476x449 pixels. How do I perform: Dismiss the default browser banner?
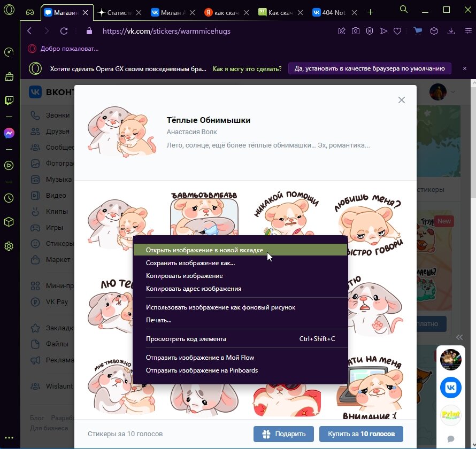tap(464, 68)
